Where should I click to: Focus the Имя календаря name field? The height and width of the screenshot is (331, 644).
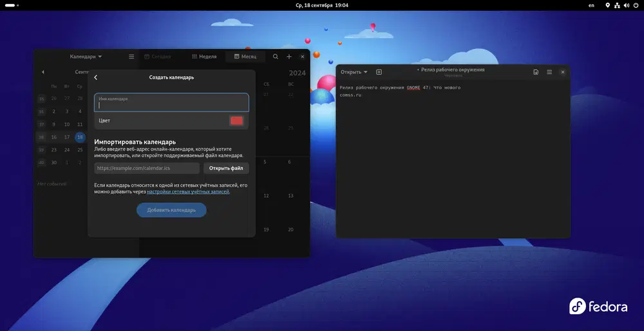tap(171, 102)
